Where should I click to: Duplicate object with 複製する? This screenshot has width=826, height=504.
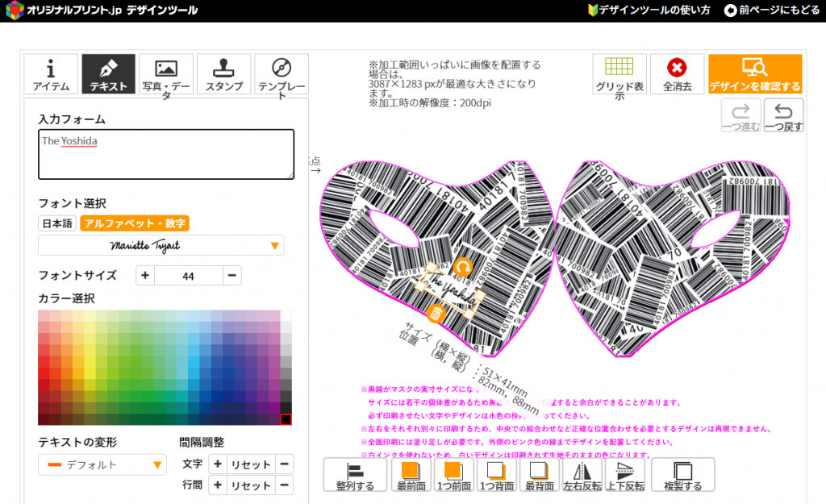(682, 475)
